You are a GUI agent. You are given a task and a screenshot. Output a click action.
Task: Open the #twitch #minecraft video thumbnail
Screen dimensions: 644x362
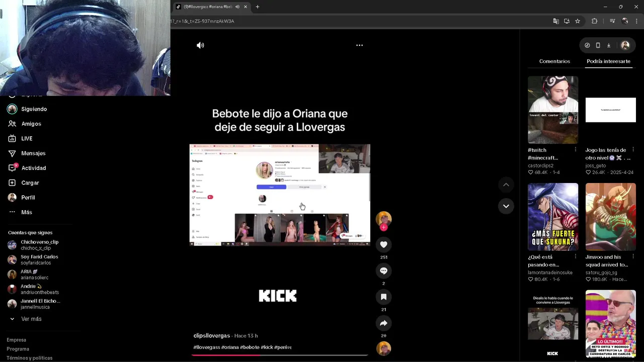553,110
